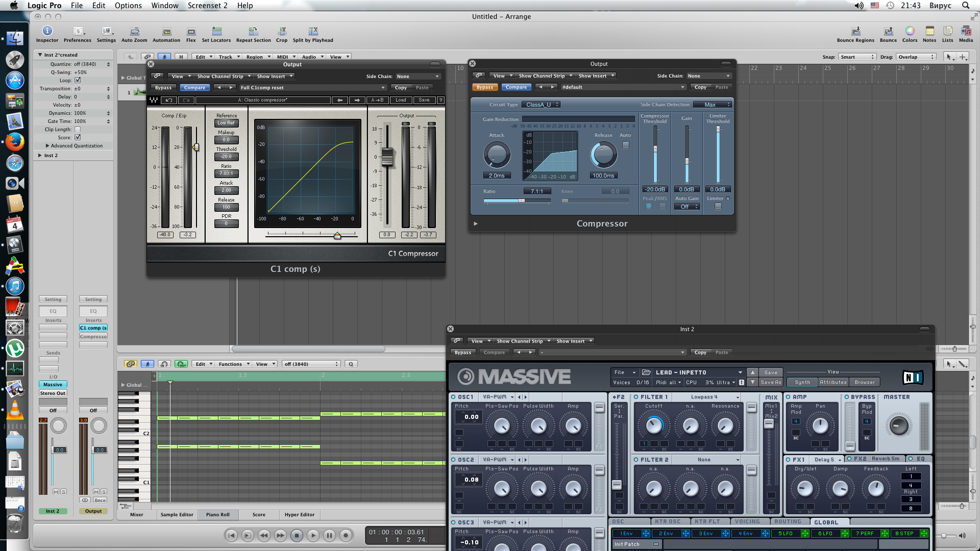Click the Split by Playhead icon
Image resolution: width=980 pixels, height=551 pixels.
(313, 31)
